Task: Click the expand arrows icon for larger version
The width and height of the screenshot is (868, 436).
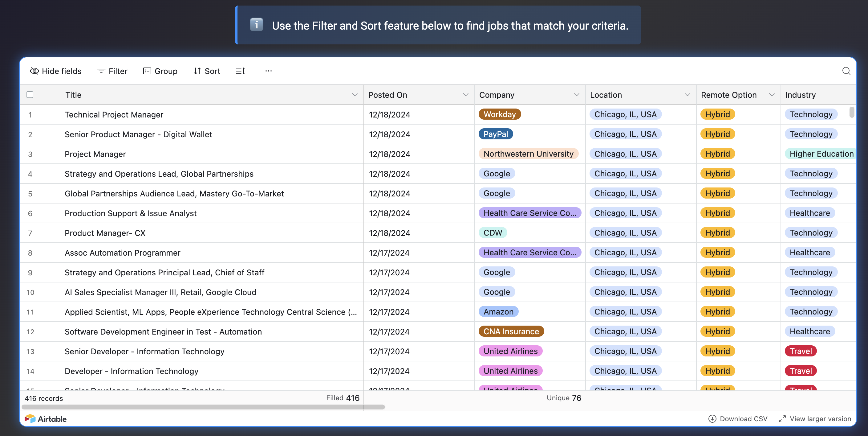Action: 782,418
